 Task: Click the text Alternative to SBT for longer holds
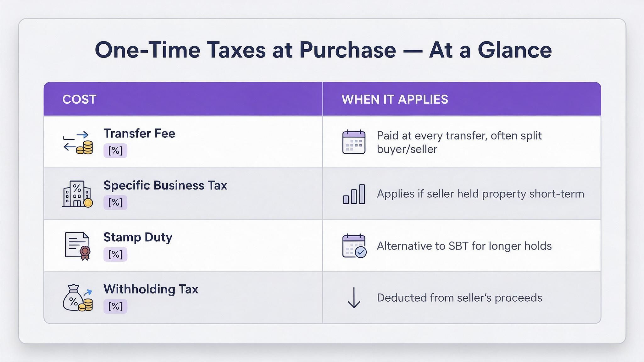[x=464, y=246]
